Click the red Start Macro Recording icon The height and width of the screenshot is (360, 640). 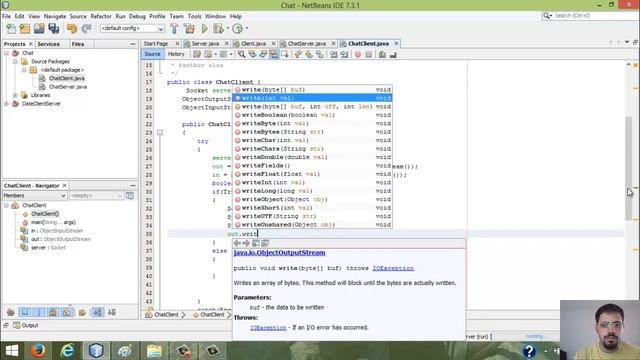pos(358,54)
